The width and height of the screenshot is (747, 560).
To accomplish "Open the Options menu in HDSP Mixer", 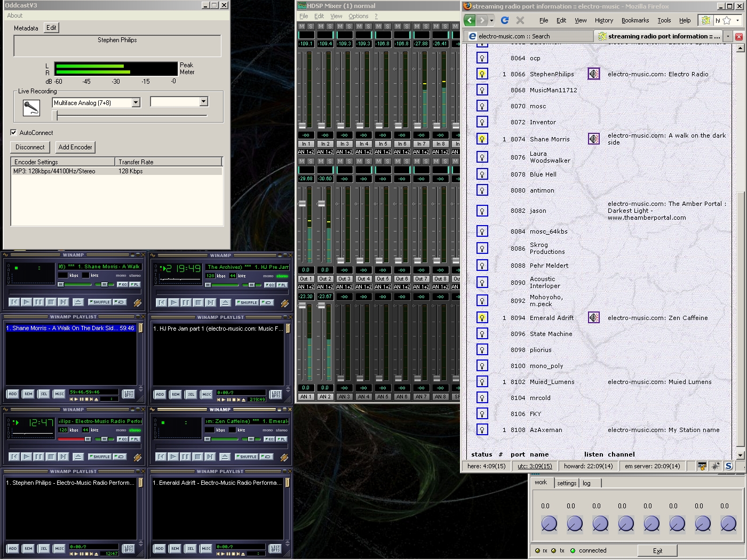I will (x=359, y=16).
